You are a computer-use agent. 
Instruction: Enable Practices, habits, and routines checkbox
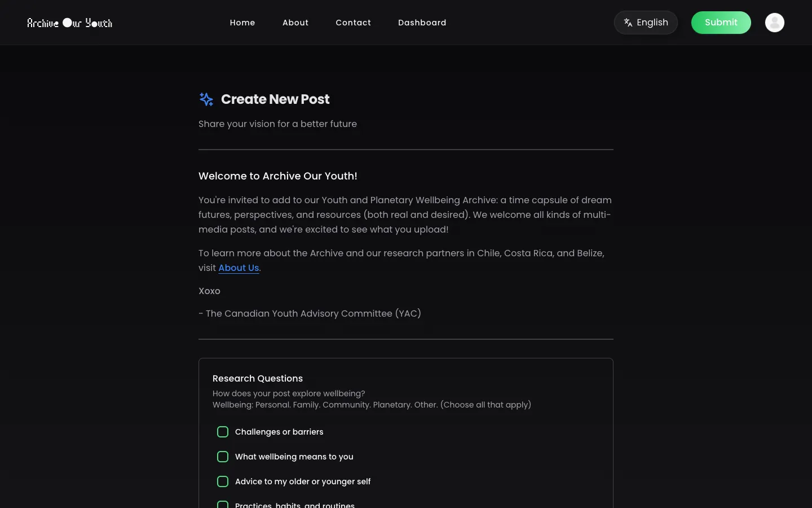(x=223, y=504)
